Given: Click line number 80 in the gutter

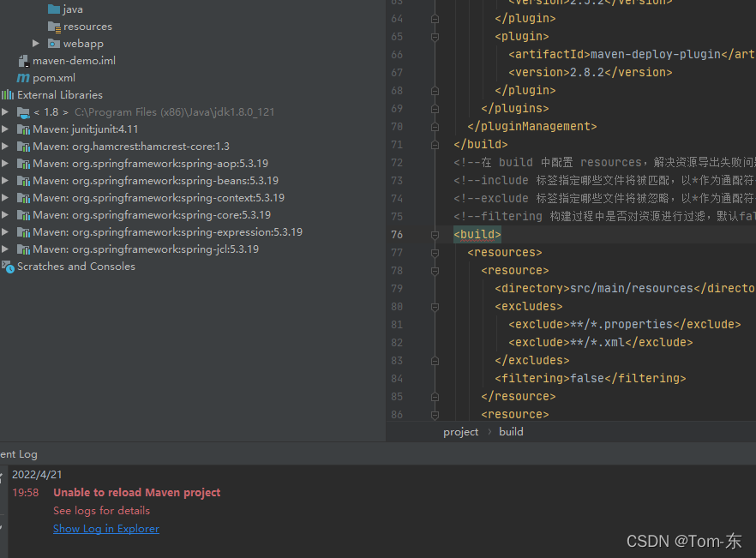Looking at the screenshot, I should [x=397, y=306].
